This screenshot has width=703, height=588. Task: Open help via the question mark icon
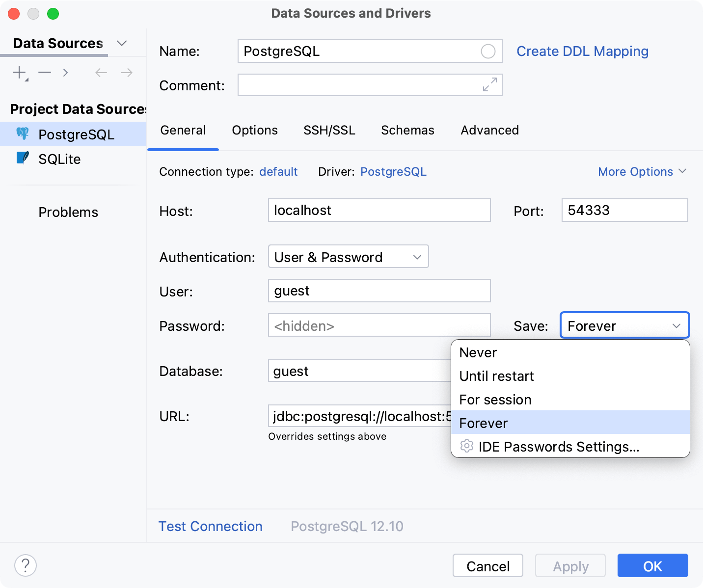26,565
